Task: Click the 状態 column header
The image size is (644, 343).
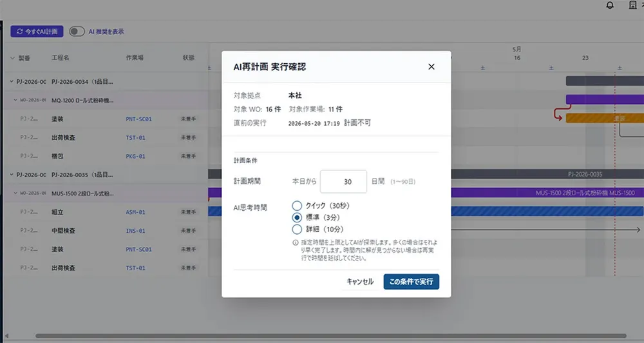Action: point(189,57)
